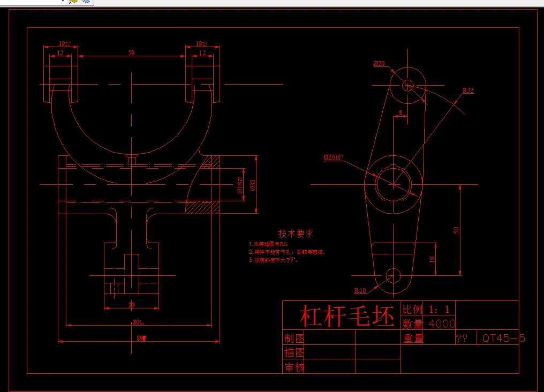Select the 89 overall length dimension
The image size is (544, 392).
[x=140, y=338]
